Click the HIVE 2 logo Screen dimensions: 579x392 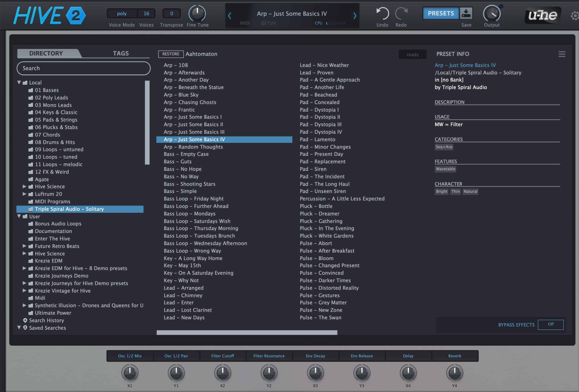tap(49, 15)
